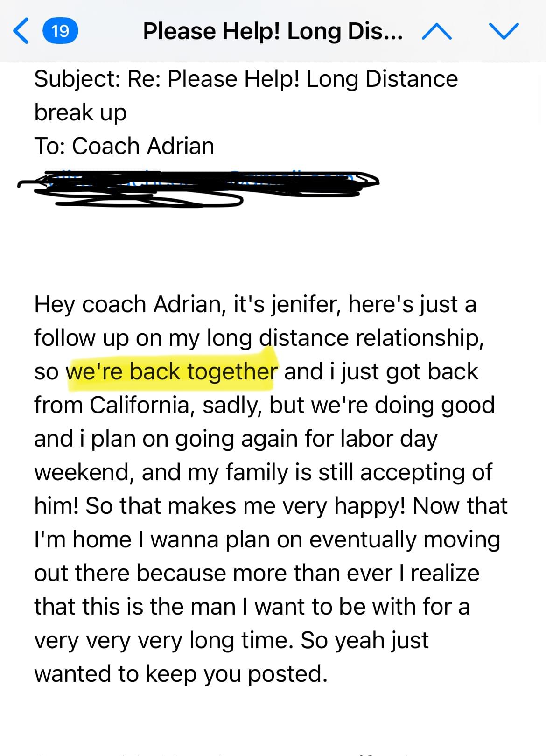The height and width of the screenshot is (756, 546).
Task: Tap the closing line 'wanted to keep you posted.'
Action: point(181,674)
